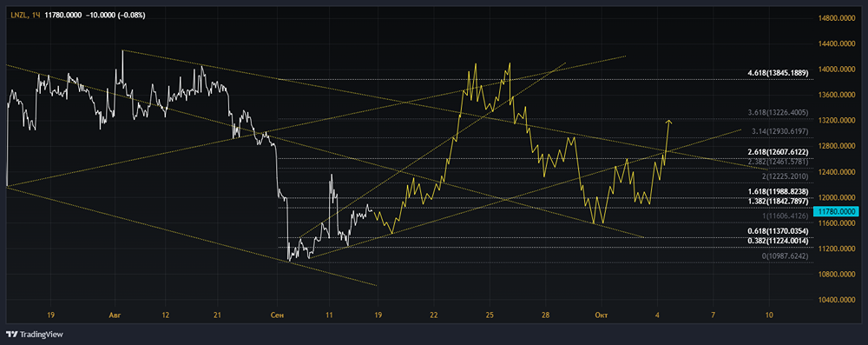Select the 11600.0000 price axis label

tap(838, 223)
